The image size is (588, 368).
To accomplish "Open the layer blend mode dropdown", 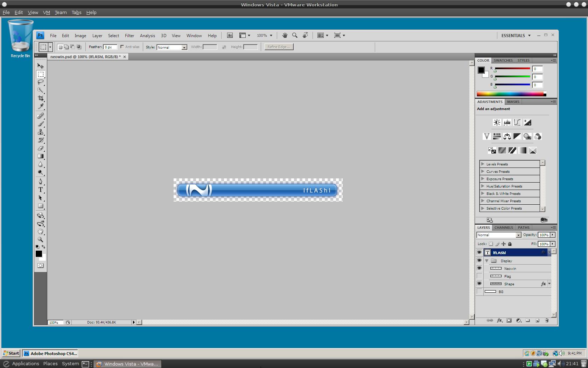I will pos(499,235).
